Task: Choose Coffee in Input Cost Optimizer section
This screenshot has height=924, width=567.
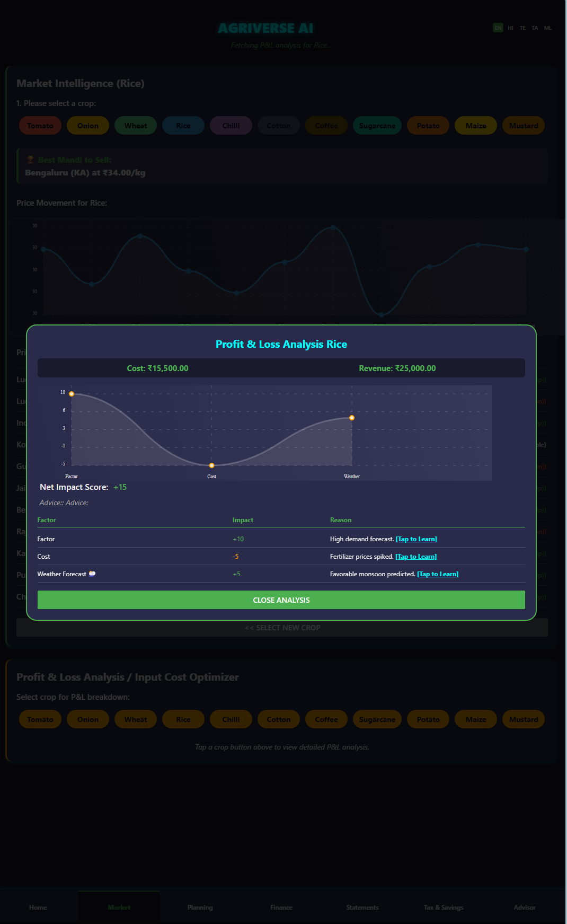Action: click(326, 719)
